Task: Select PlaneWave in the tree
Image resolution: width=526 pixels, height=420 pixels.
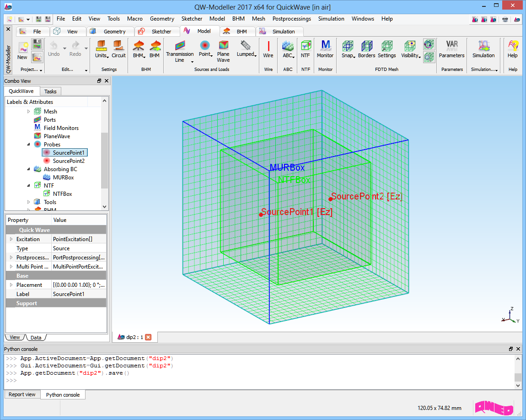Action: [57, 136]
